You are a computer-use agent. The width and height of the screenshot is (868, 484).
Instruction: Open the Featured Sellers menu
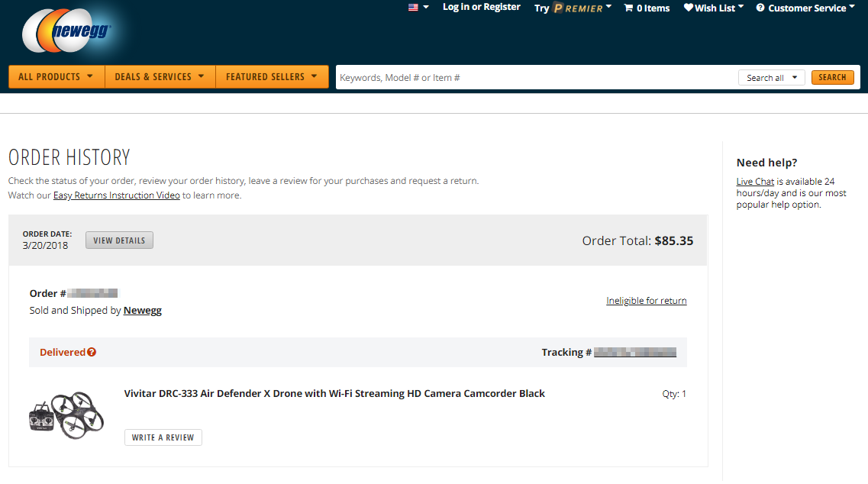272,76
